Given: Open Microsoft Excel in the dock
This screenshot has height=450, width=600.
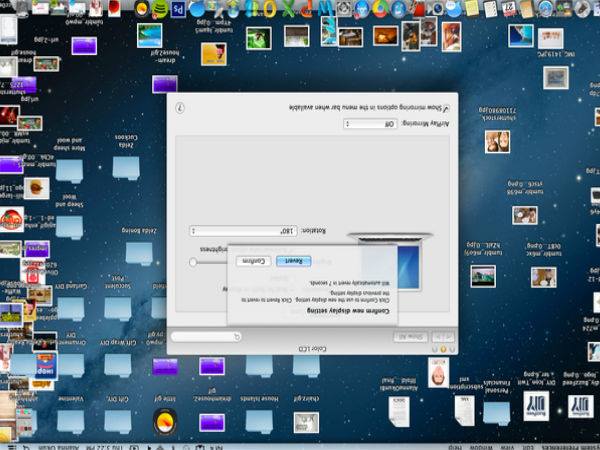Looking at the screenshot, I should [x=289, y=9].
